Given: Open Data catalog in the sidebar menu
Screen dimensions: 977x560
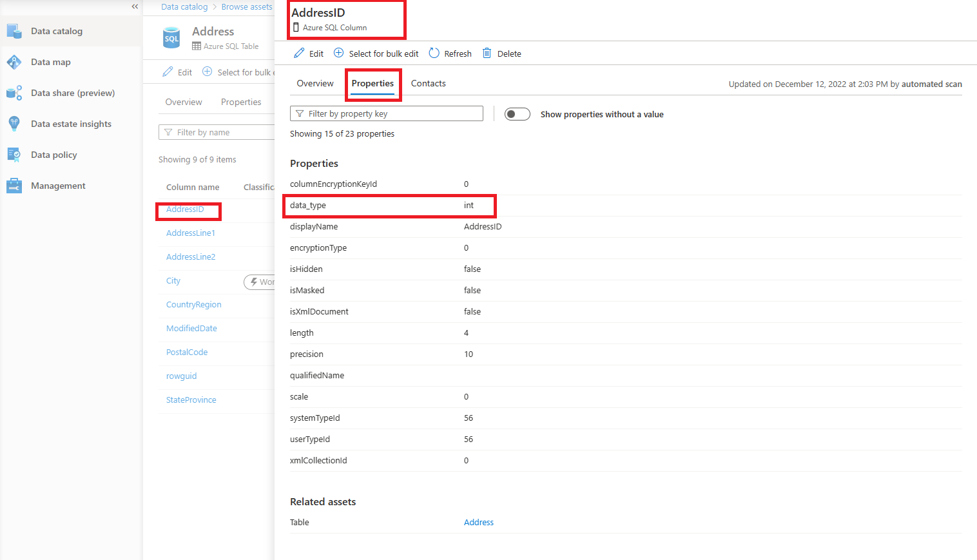Looking at the screenshot, I should coord(57,31).
